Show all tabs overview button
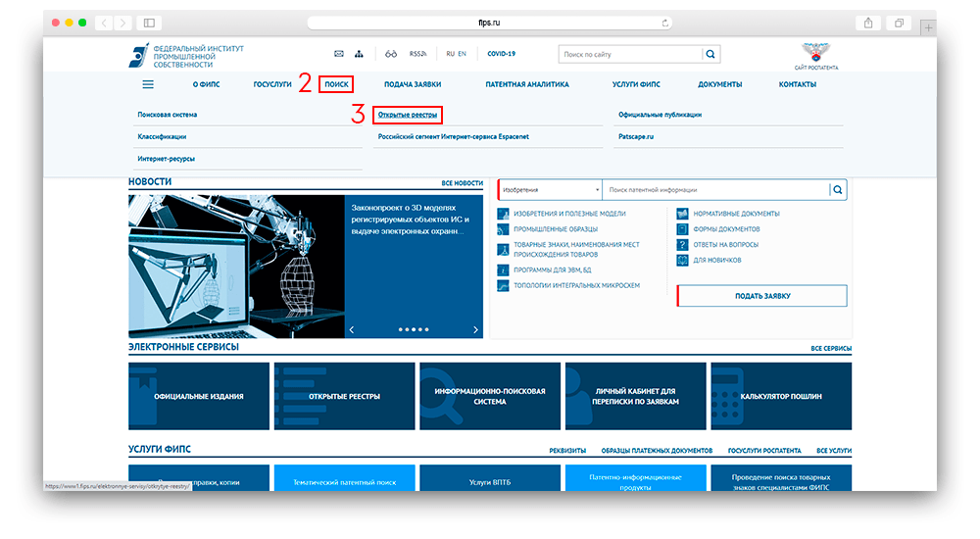The width and height of the screenshot is (980, 539). pyautogui.click(x=899, y=24)
